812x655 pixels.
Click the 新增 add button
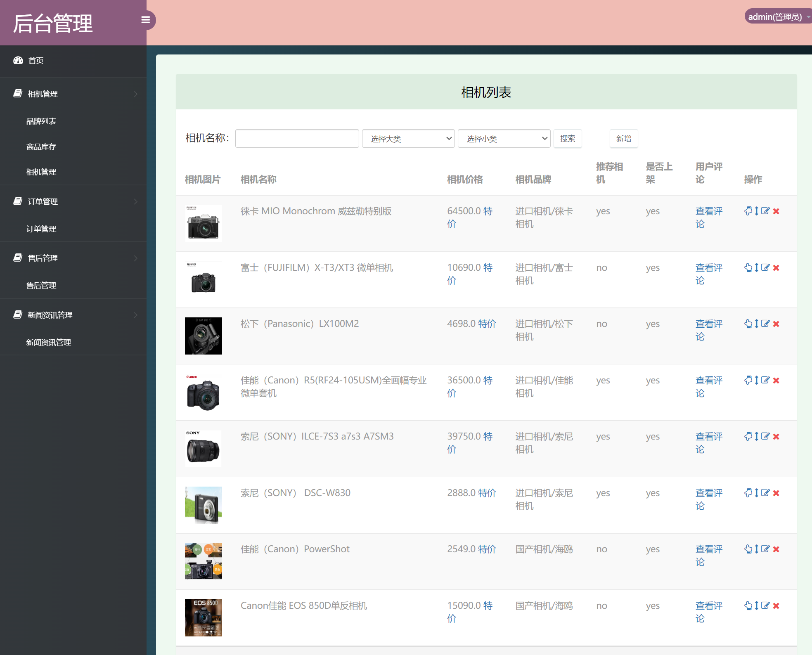coord(623,139)
